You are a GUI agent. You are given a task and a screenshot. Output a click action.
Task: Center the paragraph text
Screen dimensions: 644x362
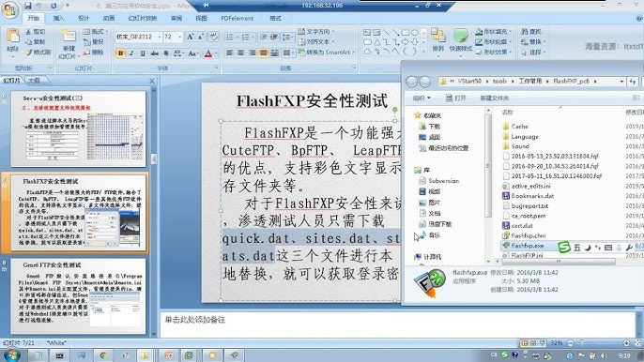[240, 53]
